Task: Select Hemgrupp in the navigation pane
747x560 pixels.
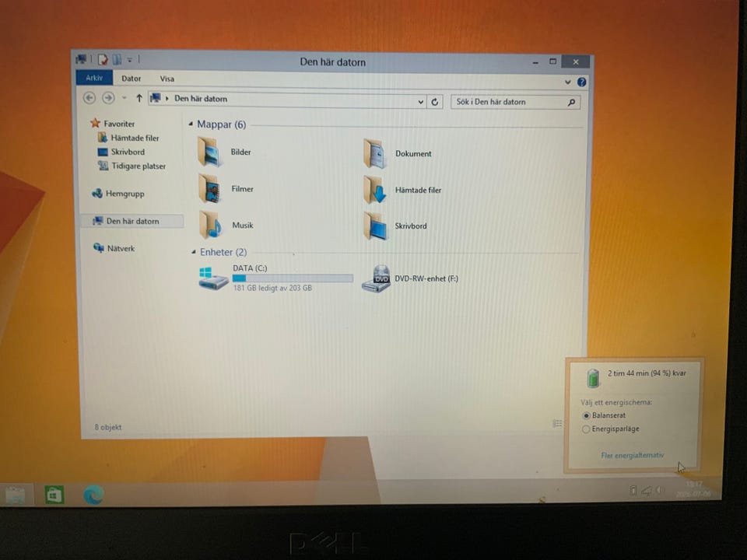Action: [x=118, y=194]
